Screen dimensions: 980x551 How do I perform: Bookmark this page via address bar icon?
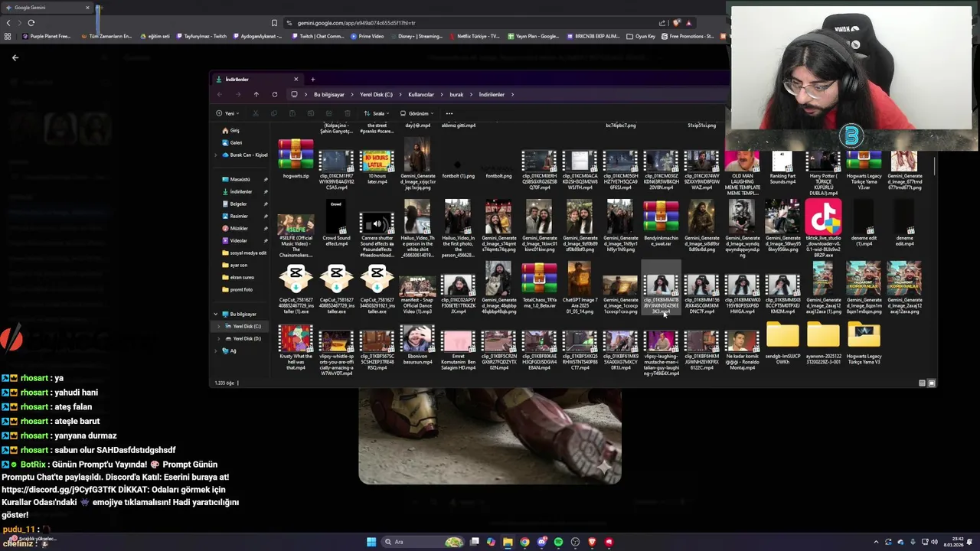pyautogui.click(x=274, y=23)
